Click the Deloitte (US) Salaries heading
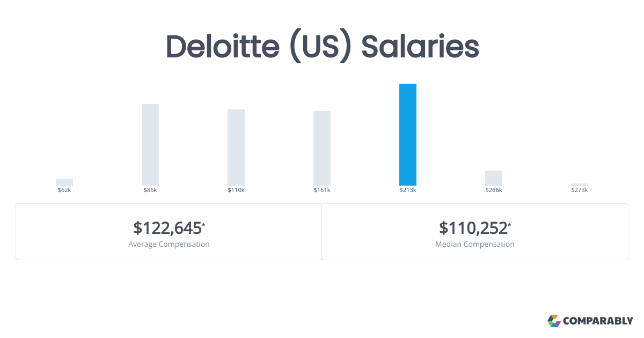The image size is (644, 338). (x=322, y=47)
